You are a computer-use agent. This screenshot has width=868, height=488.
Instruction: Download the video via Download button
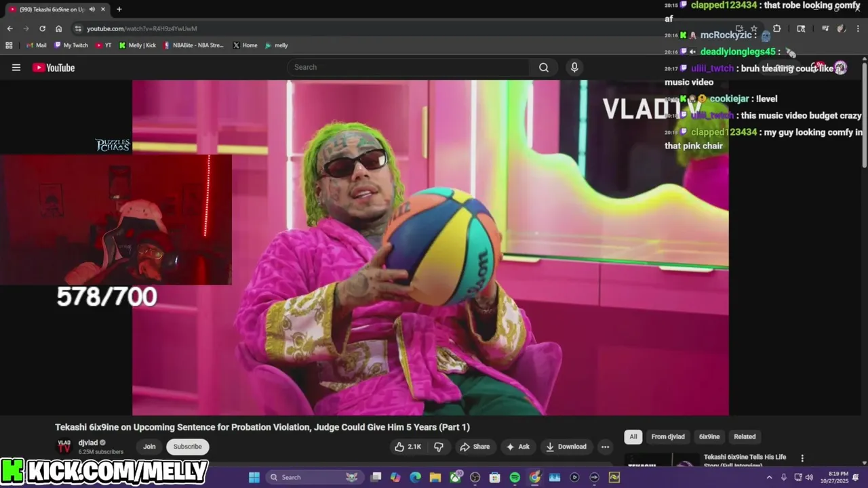(x=566, y=447)
